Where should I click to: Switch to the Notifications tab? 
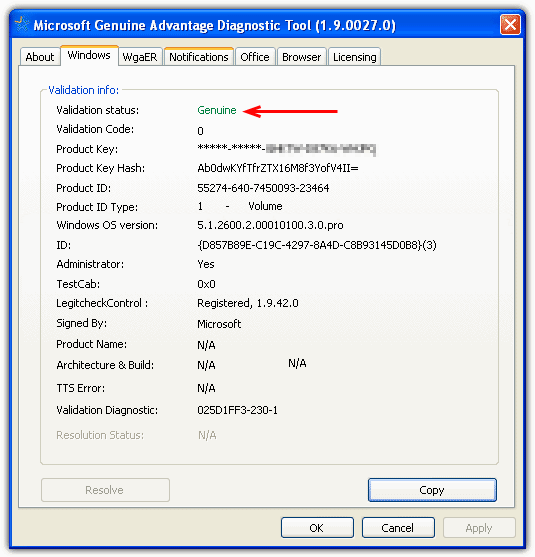pos(199,57)
